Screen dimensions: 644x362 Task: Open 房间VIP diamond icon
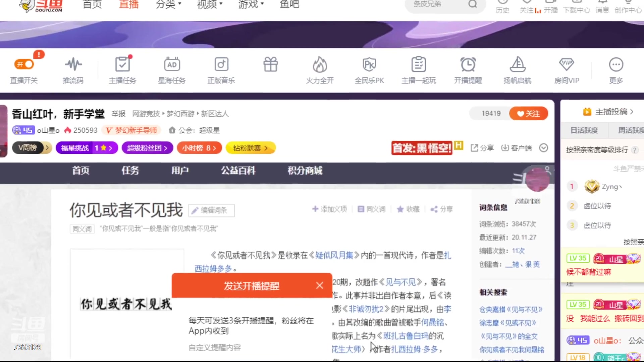click(x=567, y=64)
